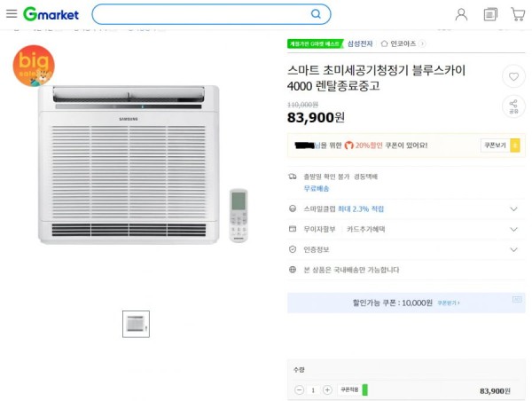
Task: Click the 쿠폰보기 button
Action: pos(495,145)
